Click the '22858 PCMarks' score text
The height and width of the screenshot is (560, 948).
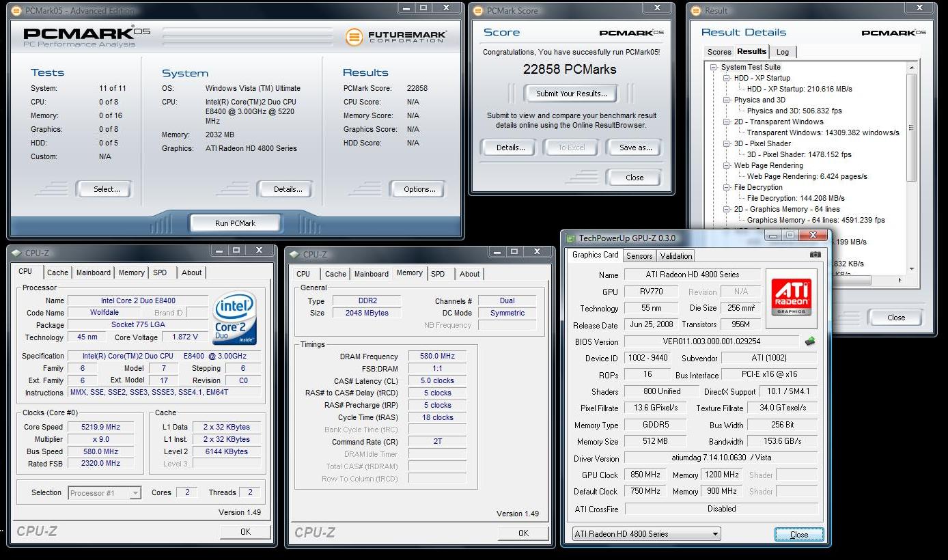[x=570, y=69]
